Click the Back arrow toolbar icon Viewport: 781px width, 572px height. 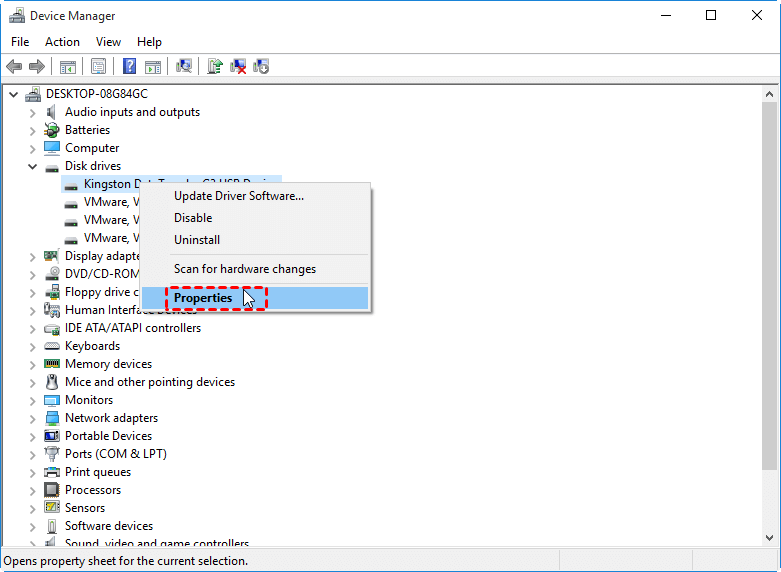pos(14,66)
